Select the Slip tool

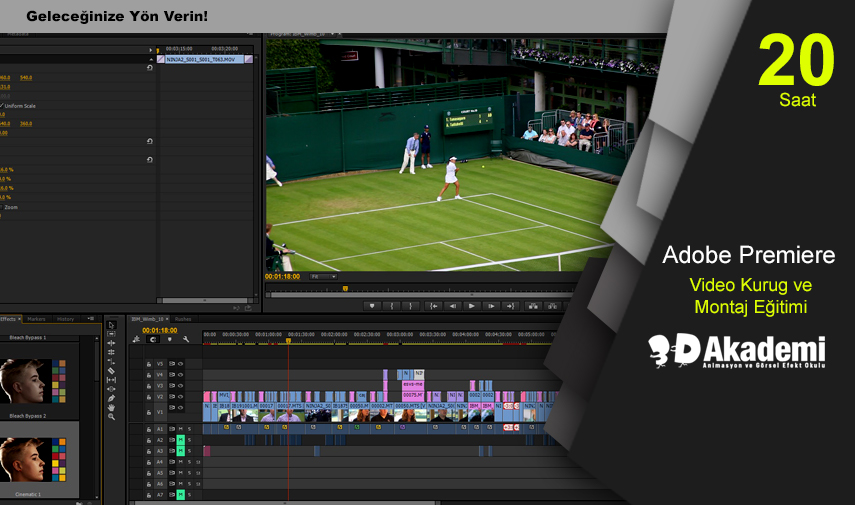pyautogui.click(x=111, y=380)
